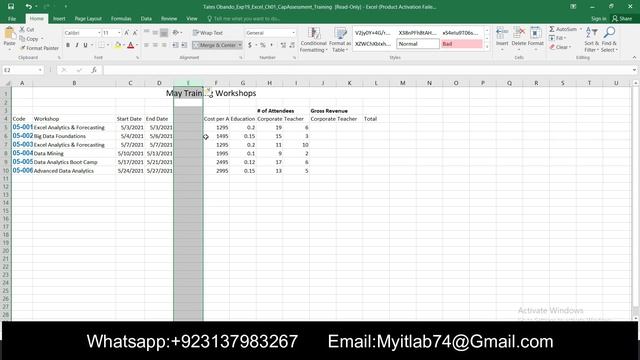Toggle Bottom Align
Image resolution: width=640 pixels, height=360 pixels.
coord(164,33)
